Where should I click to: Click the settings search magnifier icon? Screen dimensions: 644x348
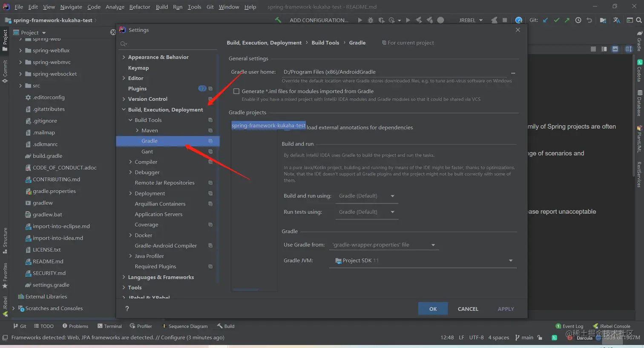click(124, 44)
